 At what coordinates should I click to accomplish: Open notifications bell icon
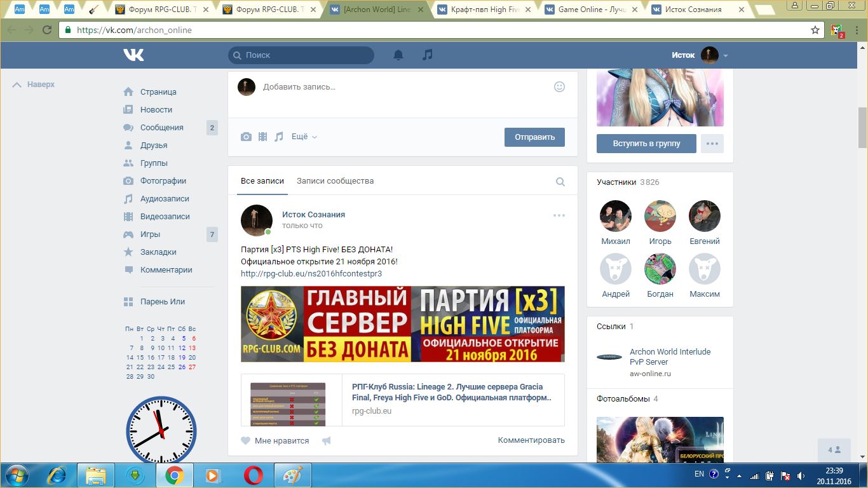[x=398, y=55]
